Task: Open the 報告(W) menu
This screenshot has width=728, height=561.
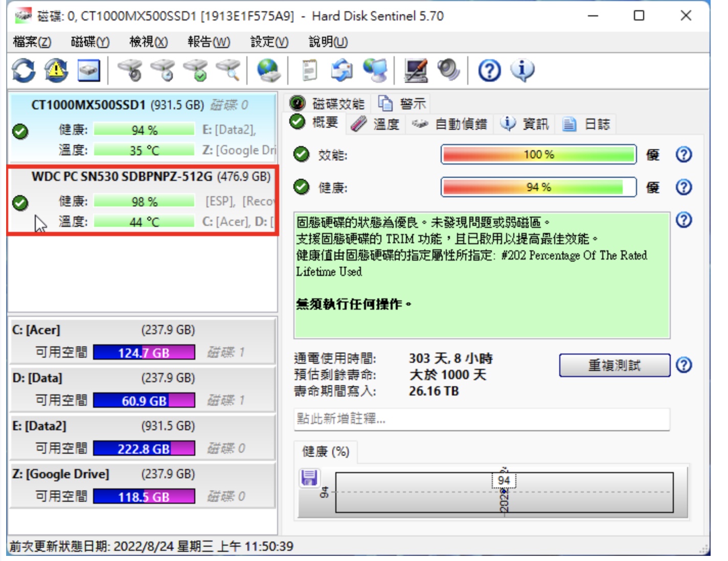Action: (209, 42)
